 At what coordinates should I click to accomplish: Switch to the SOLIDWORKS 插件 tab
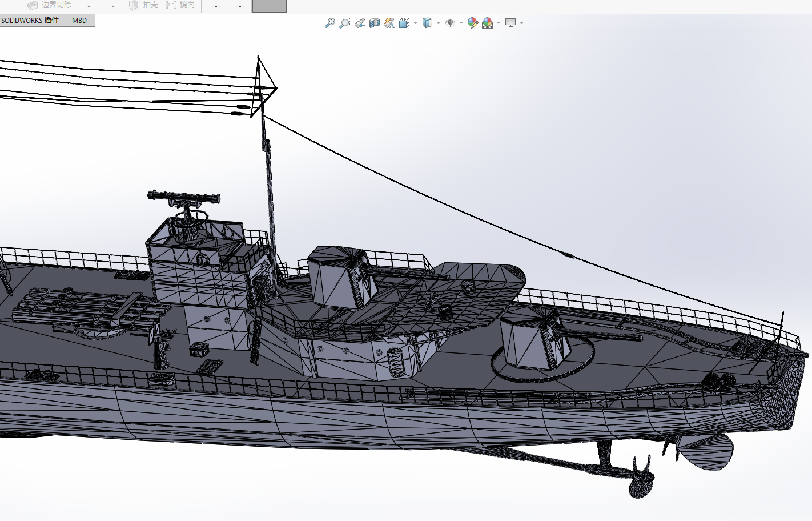click(x=30, y=21)
